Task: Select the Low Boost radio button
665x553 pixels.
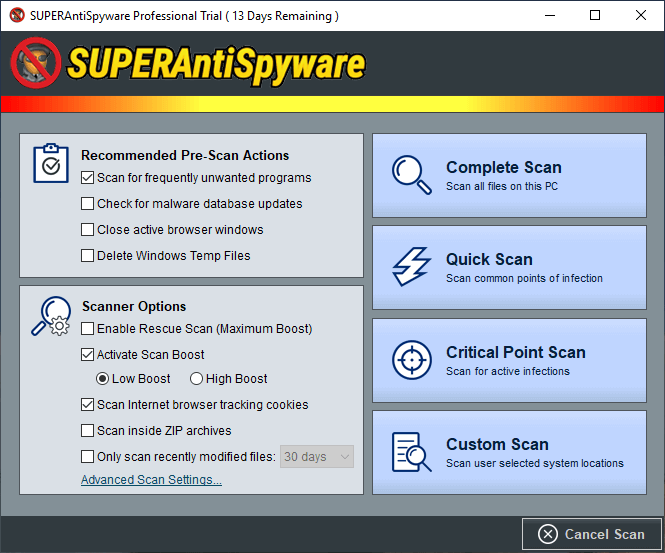Action: pos(102,379)
